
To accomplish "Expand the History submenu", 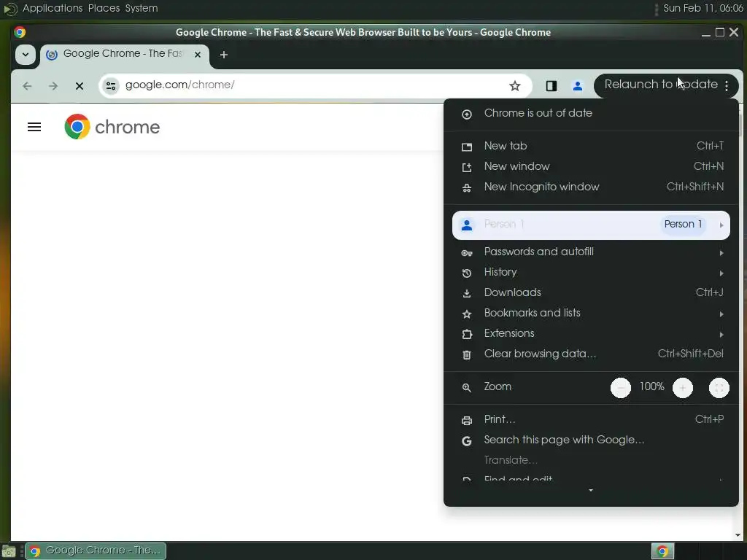I will 591,273.
